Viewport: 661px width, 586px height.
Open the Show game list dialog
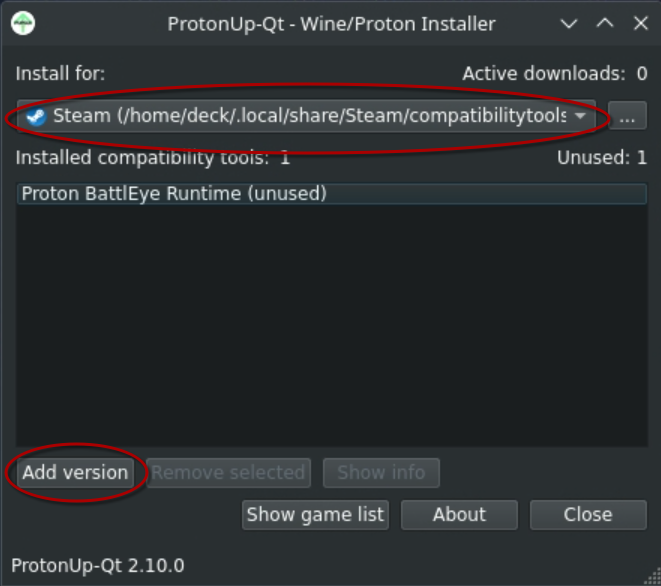pyautogui.click(x=315, y=514)
